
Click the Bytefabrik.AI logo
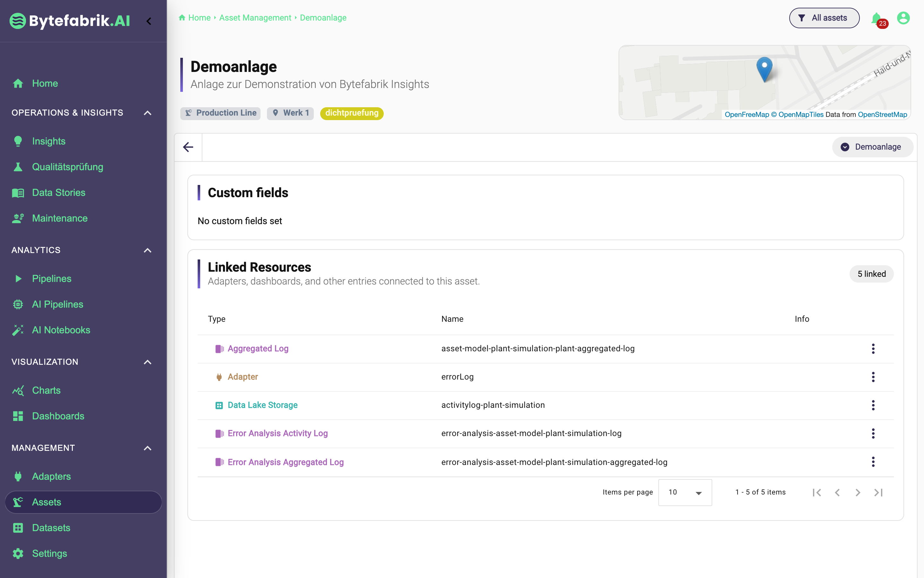70,21
